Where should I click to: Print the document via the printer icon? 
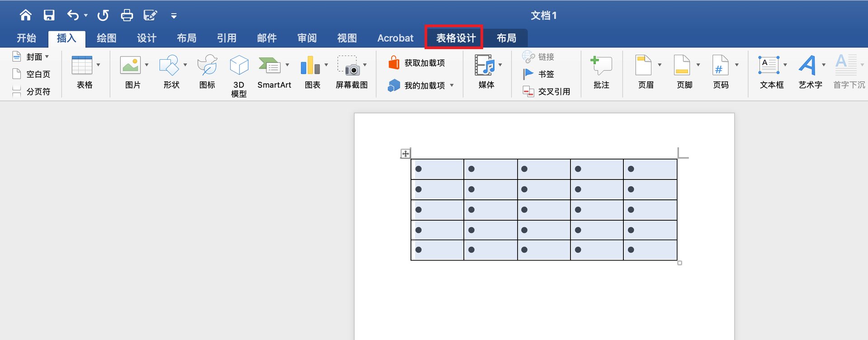127,15
